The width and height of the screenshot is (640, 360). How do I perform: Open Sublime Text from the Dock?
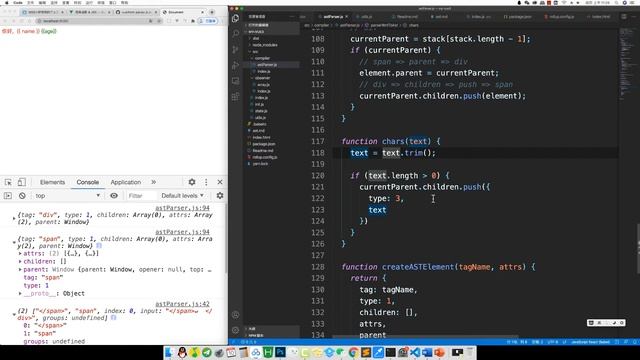click(366, 352)
